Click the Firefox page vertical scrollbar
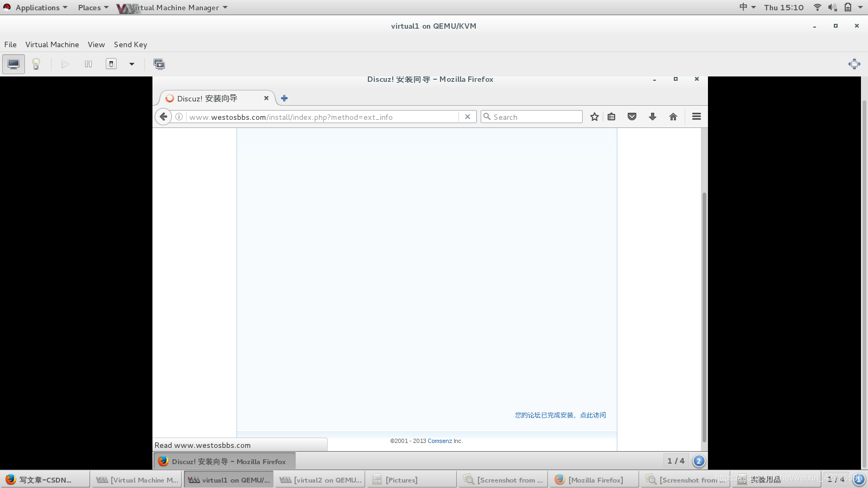Screen dimensions: 868x488 (704, 317)
